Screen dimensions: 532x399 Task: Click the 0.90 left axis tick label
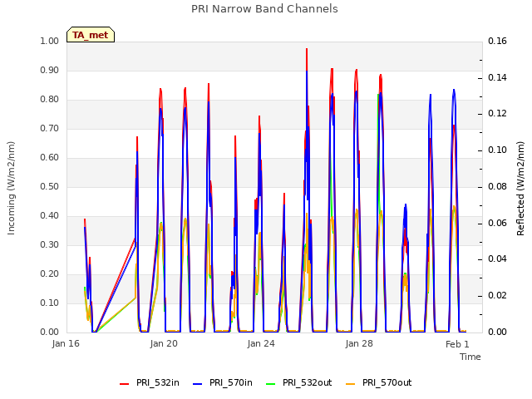50,70
